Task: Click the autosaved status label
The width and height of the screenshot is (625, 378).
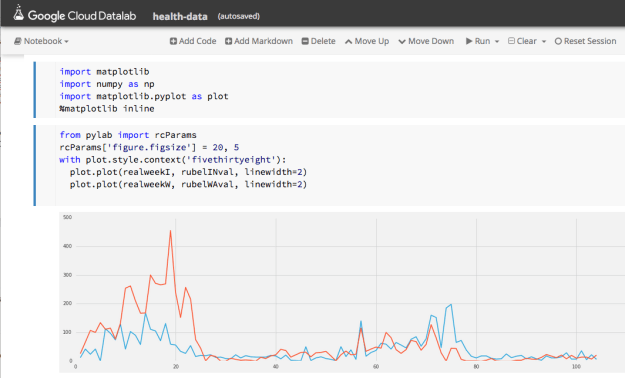Action: click(238, 16)
